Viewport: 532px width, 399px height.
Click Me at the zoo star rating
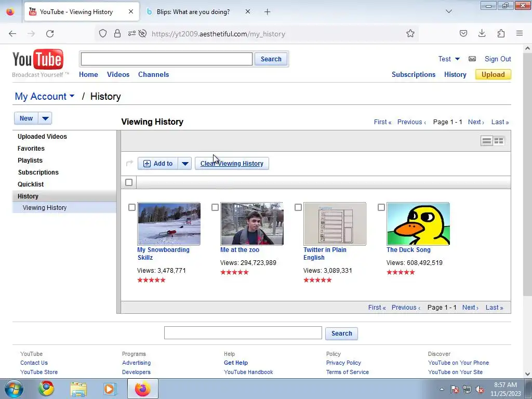[234, 272]
